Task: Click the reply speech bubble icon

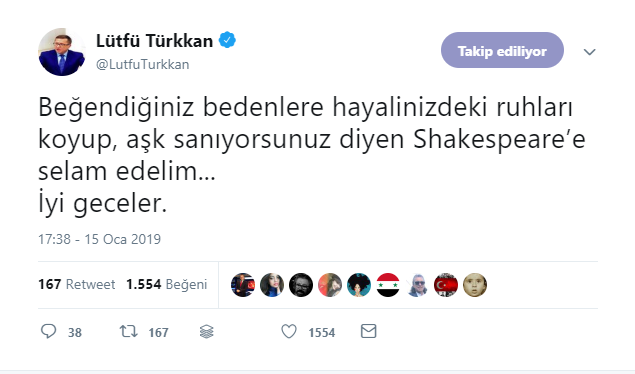Action: pos(49,332)
